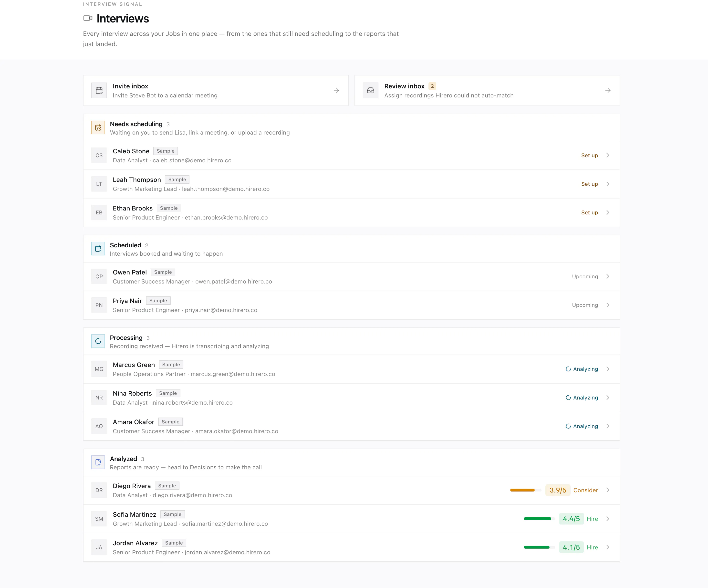The width and height of the screenshot is (708, 588).
Task: Open Priya Nair row chevron
Action: pyautogui.click(x=608, y=305)
